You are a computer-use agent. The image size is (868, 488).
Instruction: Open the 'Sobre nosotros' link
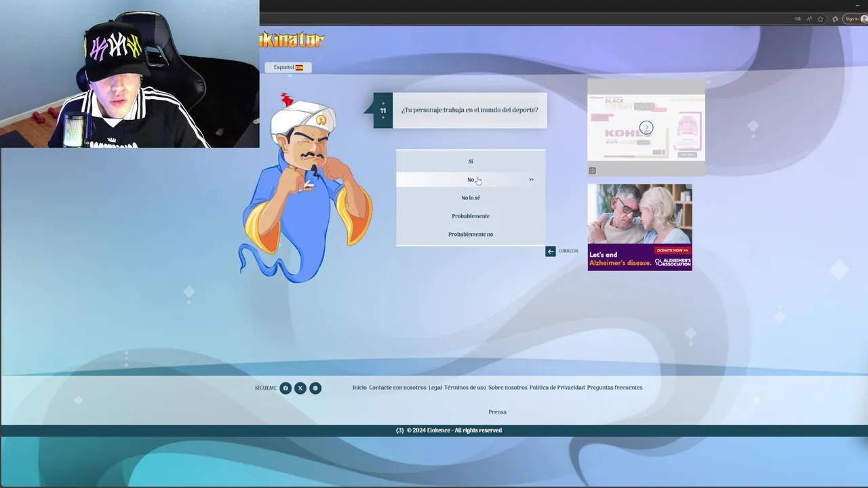coord(508,388)
